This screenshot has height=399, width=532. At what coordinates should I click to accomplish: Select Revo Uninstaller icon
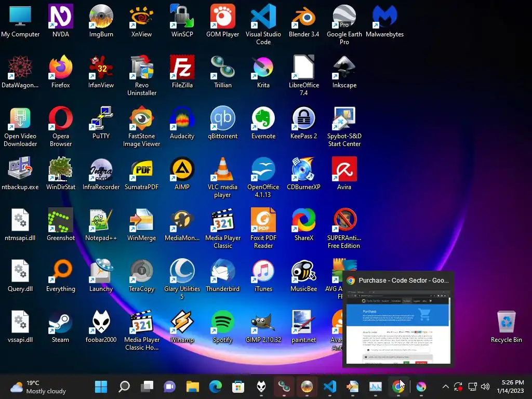click(141, 75)
